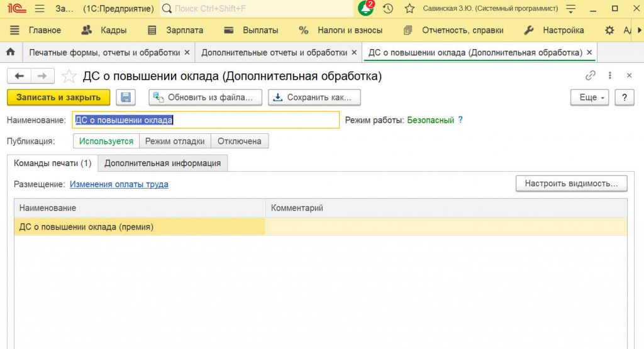This screenshot has width=644, height=349.
Task: Click the back navigation arrow
Action: 19,76
